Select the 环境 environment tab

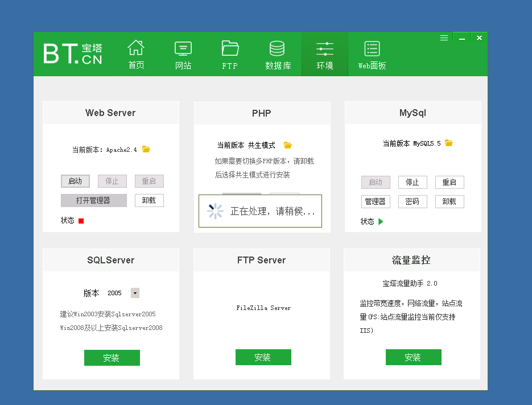[x=325, y=54]
